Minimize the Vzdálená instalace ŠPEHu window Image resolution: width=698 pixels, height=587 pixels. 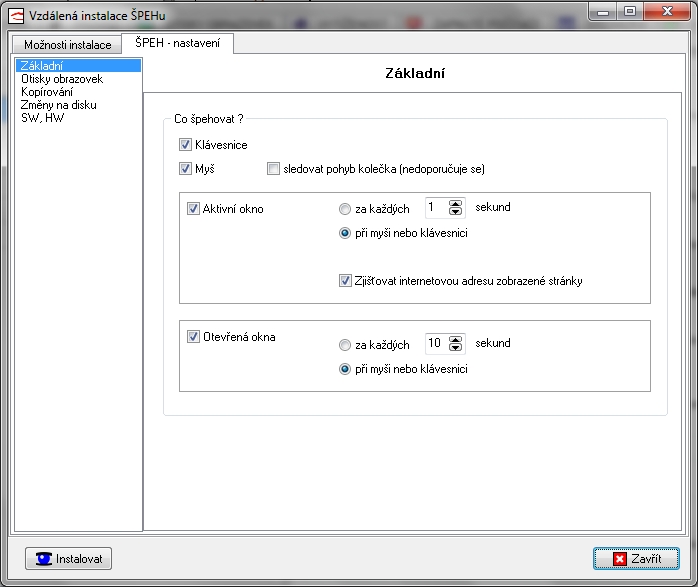pos(603,12)
